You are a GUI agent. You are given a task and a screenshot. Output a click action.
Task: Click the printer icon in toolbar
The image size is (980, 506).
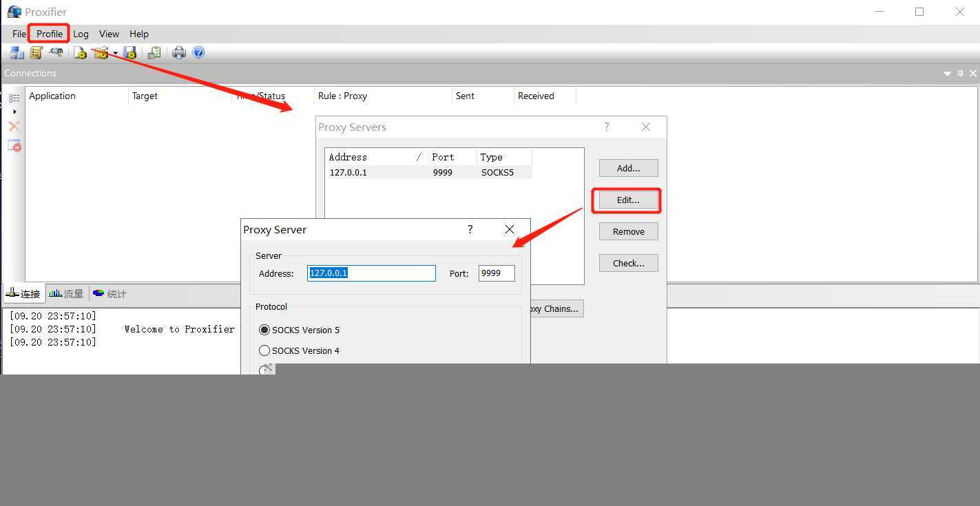179,53
